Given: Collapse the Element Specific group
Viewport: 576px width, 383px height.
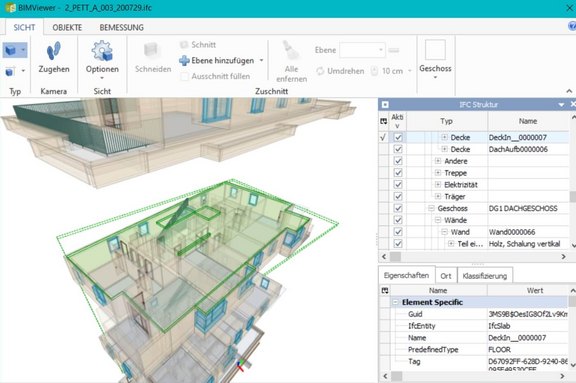Looking at the screenshot, I should click(396, 302).
